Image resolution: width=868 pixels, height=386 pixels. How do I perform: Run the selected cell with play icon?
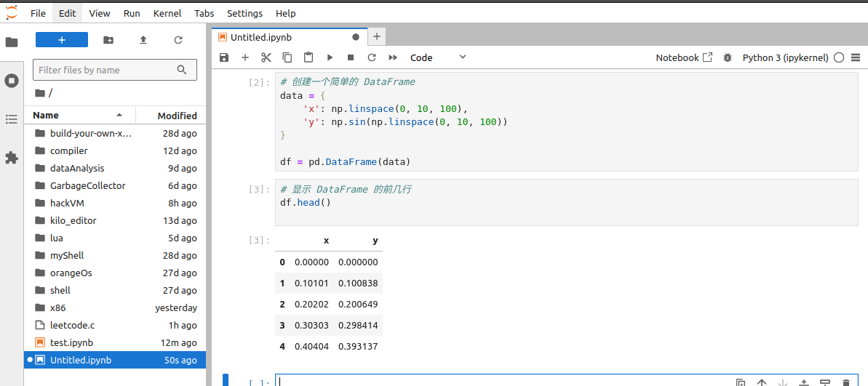pyautogui.click(x=330, y=57)
